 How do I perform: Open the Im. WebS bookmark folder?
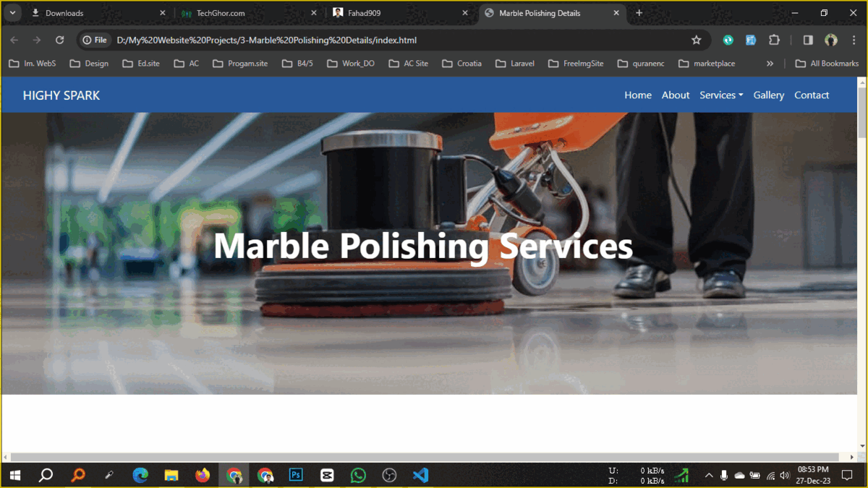33,64
